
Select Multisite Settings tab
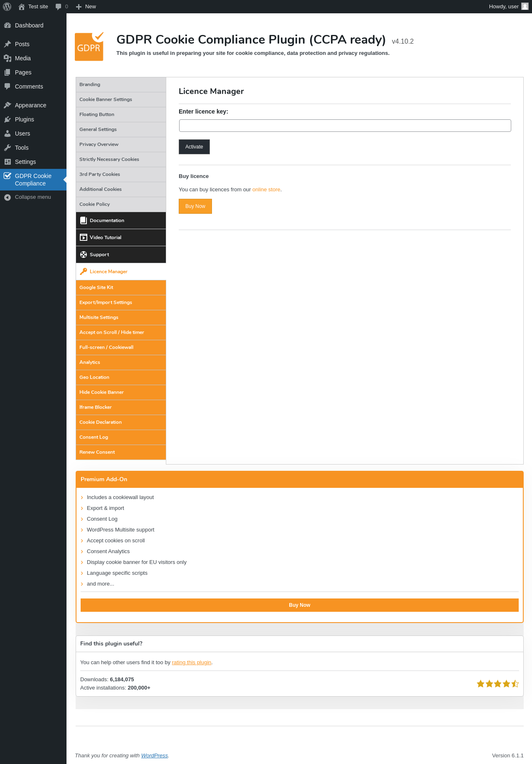121,317
